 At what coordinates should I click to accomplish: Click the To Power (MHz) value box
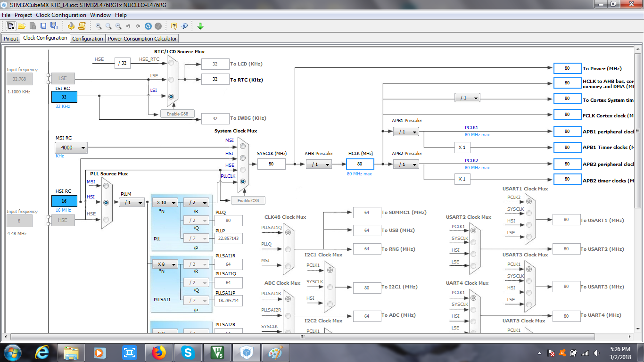click(567, 68)
